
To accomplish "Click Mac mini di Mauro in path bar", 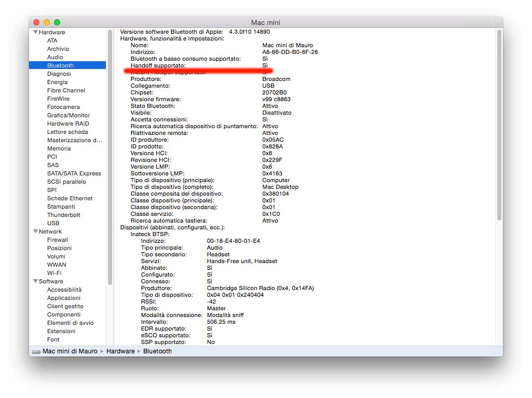I will pos(70,351).
